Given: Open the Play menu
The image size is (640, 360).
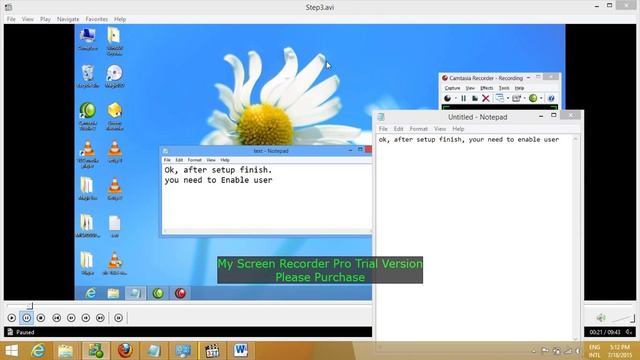Looking at the screenshot, I should click(x=45, y=19).
